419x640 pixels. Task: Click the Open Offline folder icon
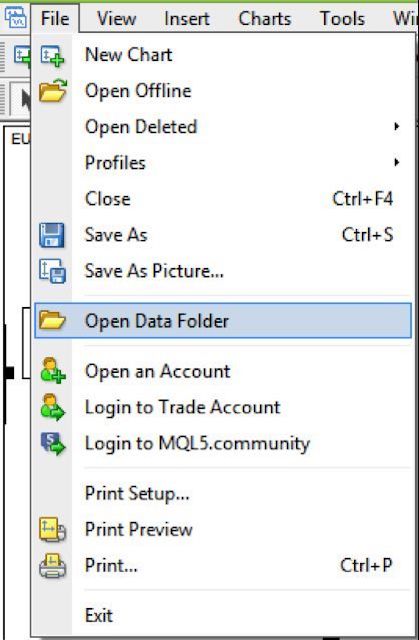tap(53, 91)
